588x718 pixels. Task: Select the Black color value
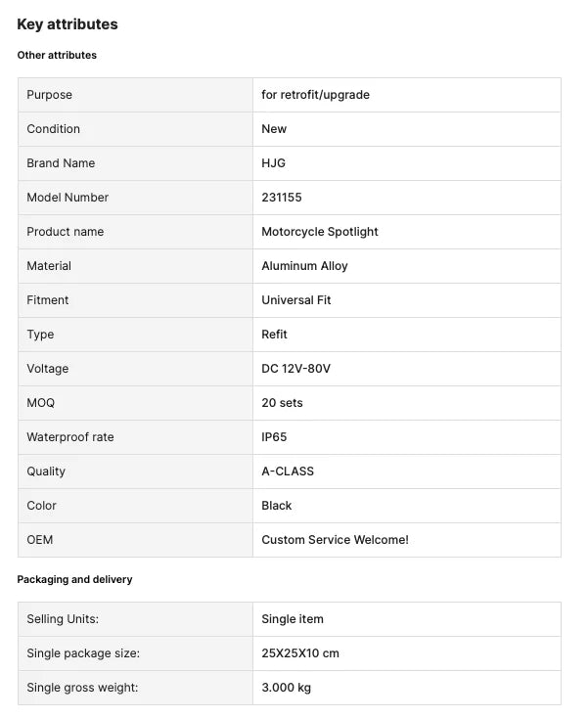277,506
